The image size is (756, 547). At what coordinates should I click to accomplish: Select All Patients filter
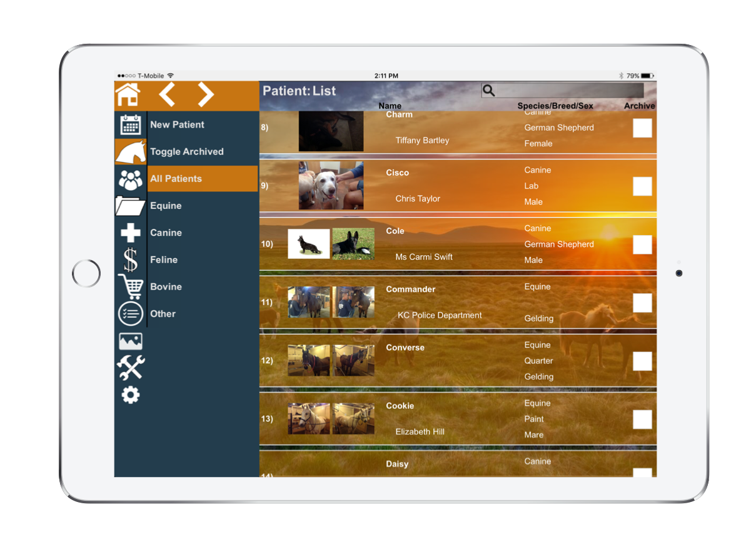[203, 179]
